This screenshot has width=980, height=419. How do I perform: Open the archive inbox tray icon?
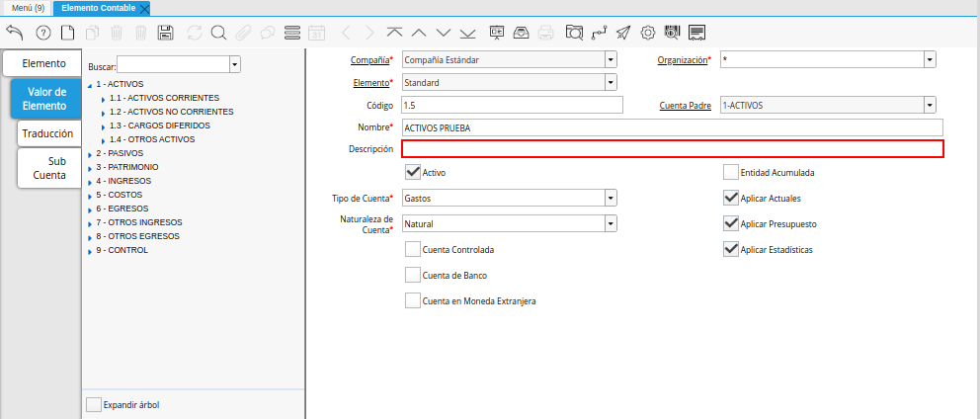522,33
